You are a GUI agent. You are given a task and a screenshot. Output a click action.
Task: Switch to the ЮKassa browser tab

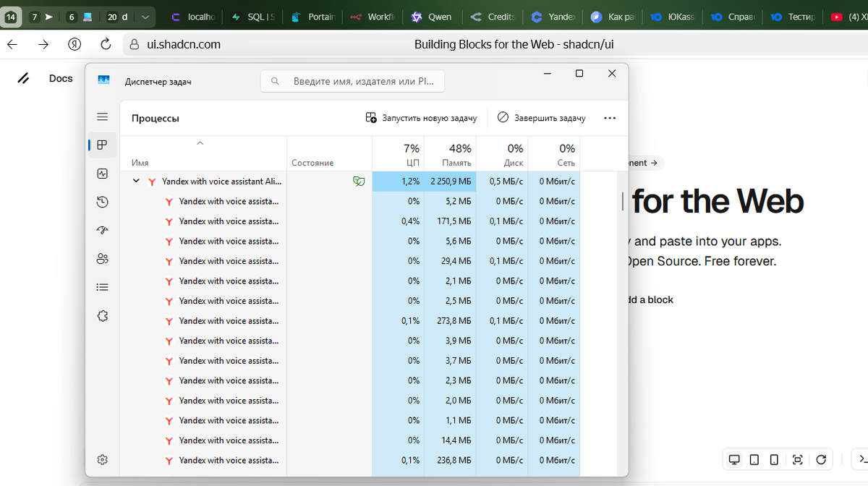tap(672, 17)
